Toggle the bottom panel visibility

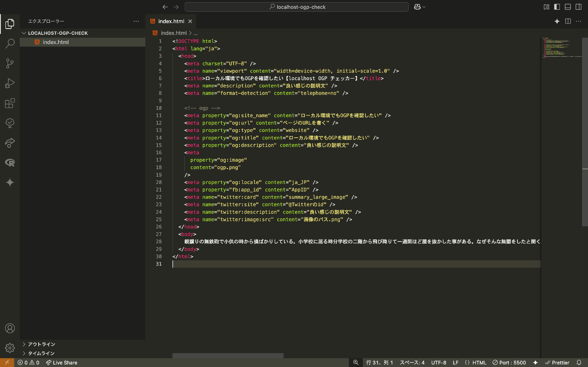[568, 7]
